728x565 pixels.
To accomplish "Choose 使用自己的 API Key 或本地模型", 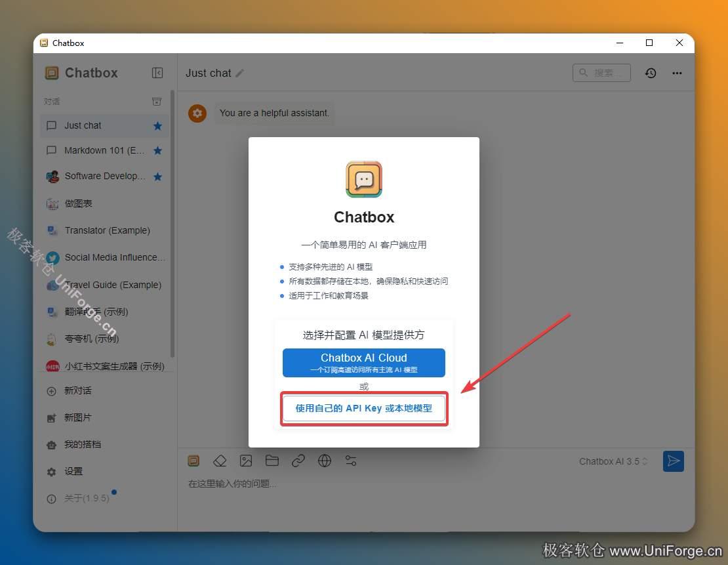I will [x=363, y=408].
